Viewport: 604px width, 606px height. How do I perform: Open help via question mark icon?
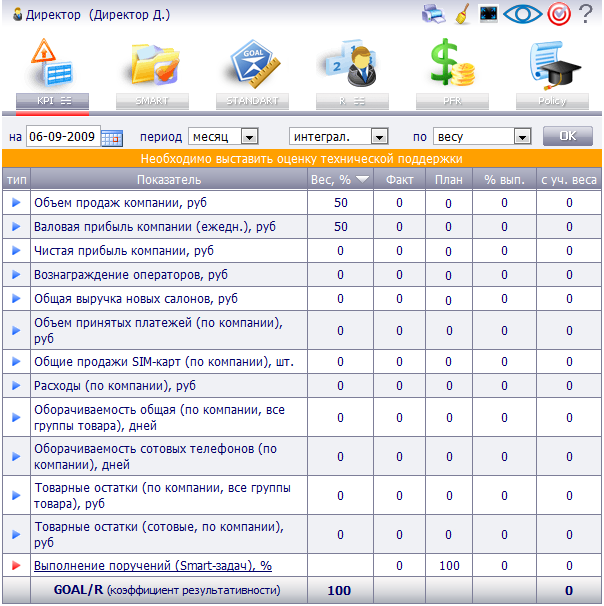585,14
